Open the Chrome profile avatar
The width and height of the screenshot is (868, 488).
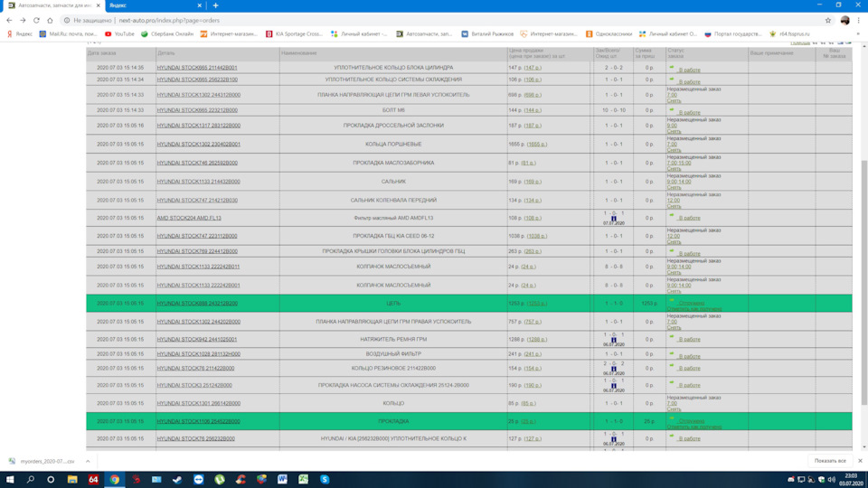click(844, 21)
